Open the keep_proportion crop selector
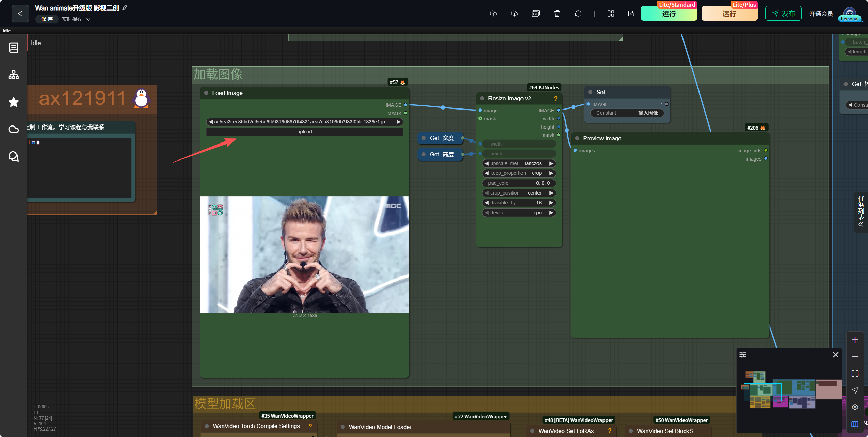 coord(519,173)
